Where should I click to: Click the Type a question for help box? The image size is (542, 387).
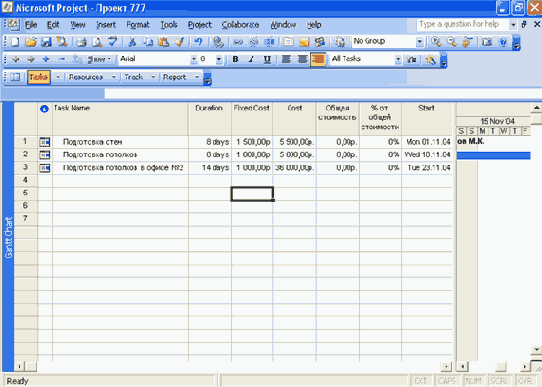click(x=462, y=25)
